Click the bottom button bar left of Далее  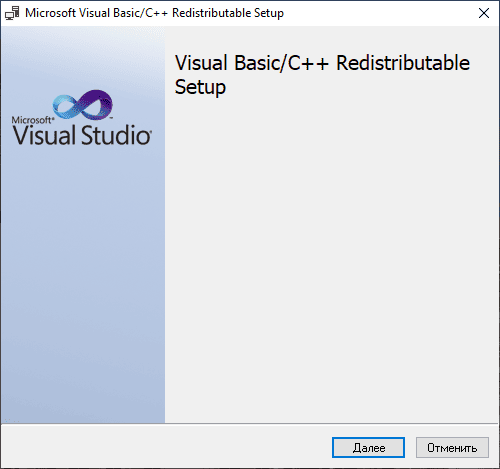click(x=167, y=447)
